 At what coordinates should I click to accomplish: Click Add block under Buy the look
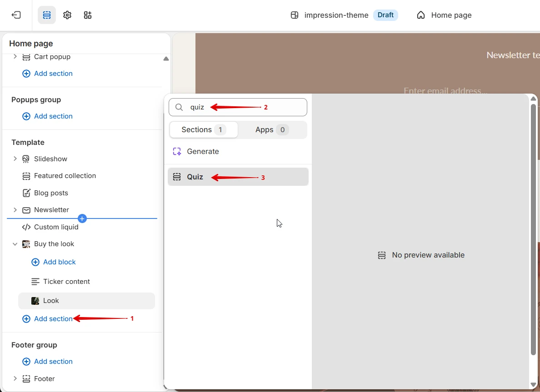tap(53, 262)
